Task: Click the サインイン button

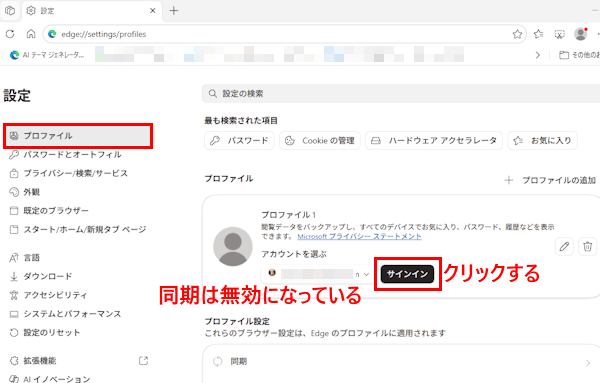Action: pyautogui.click(x=408, y=274)
